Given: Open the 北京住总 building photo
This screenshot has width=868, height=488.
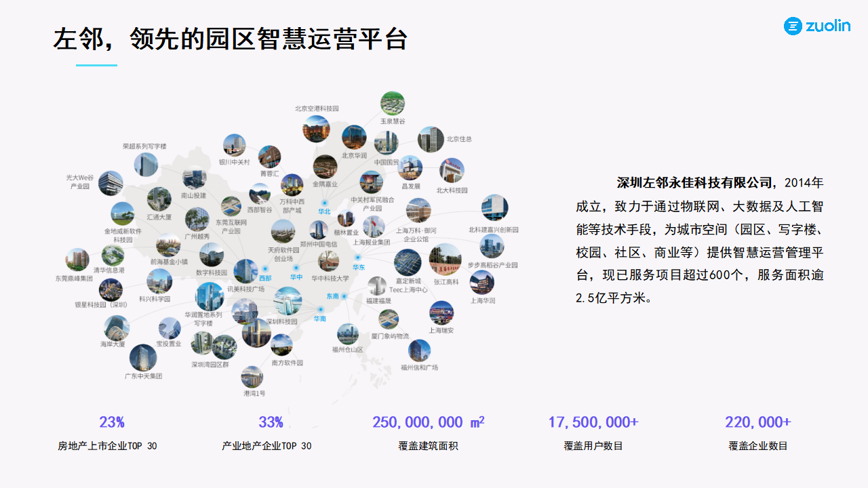Looking at the screenshot, I should (x=431, y=140).
